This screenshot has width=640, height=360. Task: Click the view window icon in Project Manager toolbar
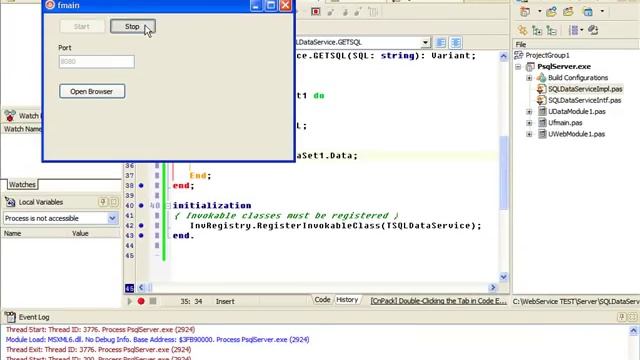[588, 12]
